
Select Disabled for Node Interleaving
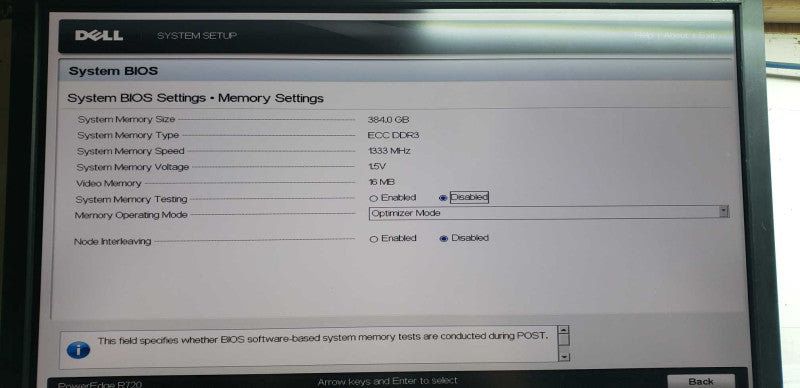coord(443,238)
